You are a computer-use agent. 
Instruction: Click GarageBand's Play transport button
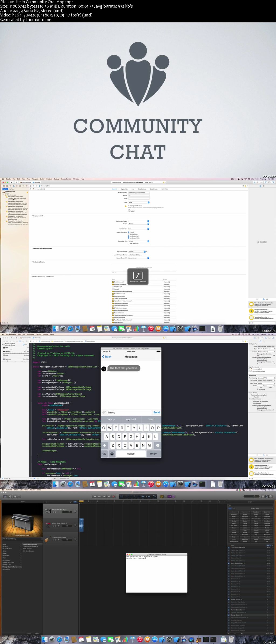click(109, 496)
